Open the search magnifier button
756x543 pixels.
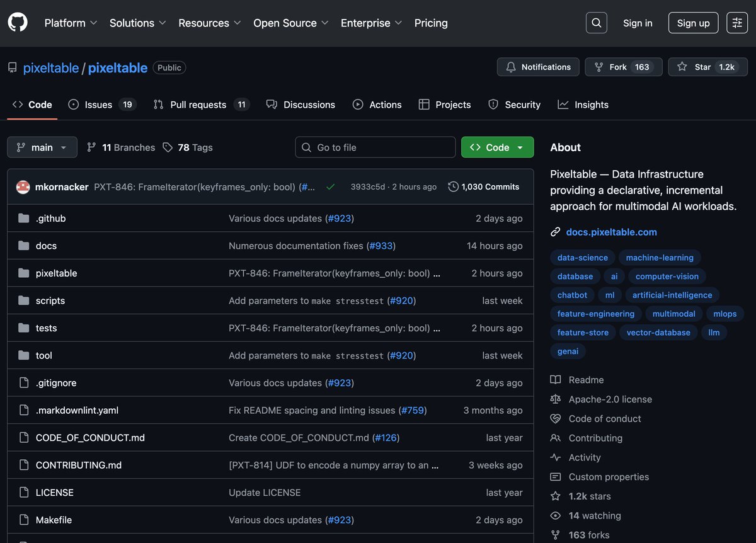pyautogui.click(x=596, y=23)
